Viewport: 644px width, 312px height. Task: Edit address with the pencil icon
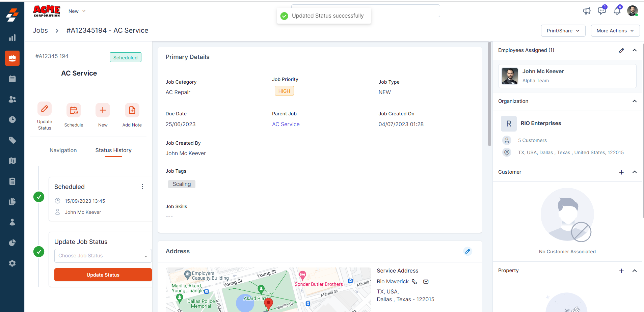click(467, 251)
